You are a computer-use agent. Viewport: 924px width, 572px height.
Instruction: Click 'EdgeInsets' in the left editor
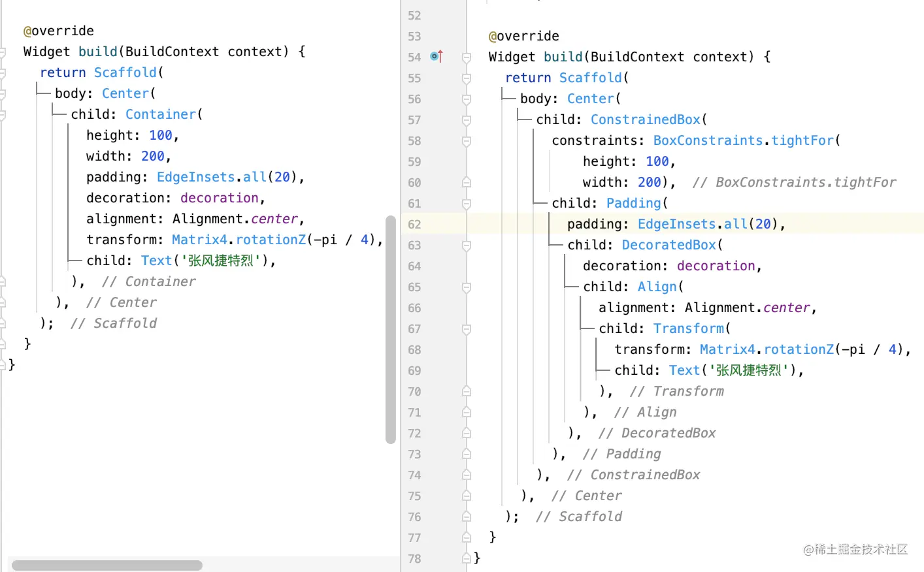click(x=196, y=177)
